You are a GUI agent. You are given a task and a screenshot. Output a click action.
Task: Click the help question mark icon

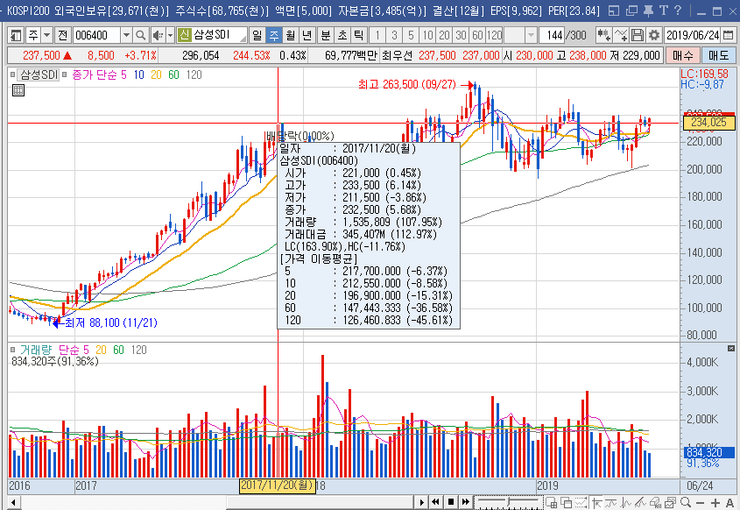click(678, 10)
